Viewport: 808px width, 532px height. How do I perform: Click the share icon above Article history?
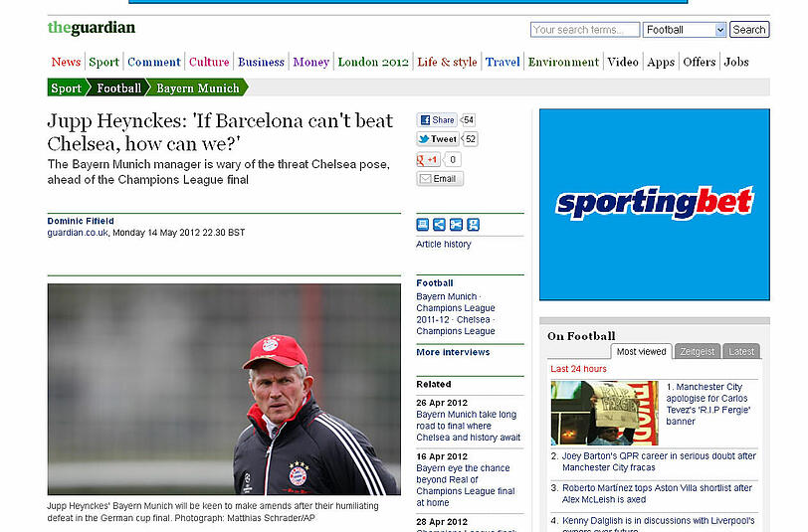pyautogui.click(x=439, y=225)
